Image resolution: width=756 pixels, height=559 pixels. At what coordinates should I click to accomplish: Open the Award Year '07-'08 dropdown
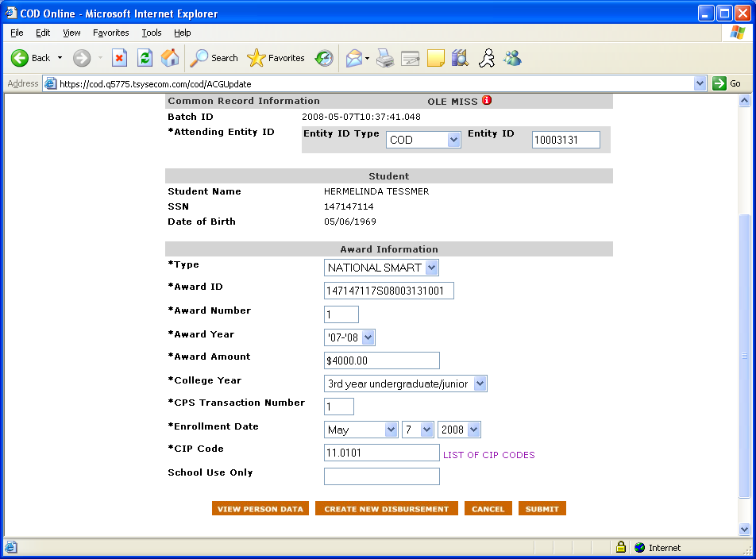[x=349, y=337]
